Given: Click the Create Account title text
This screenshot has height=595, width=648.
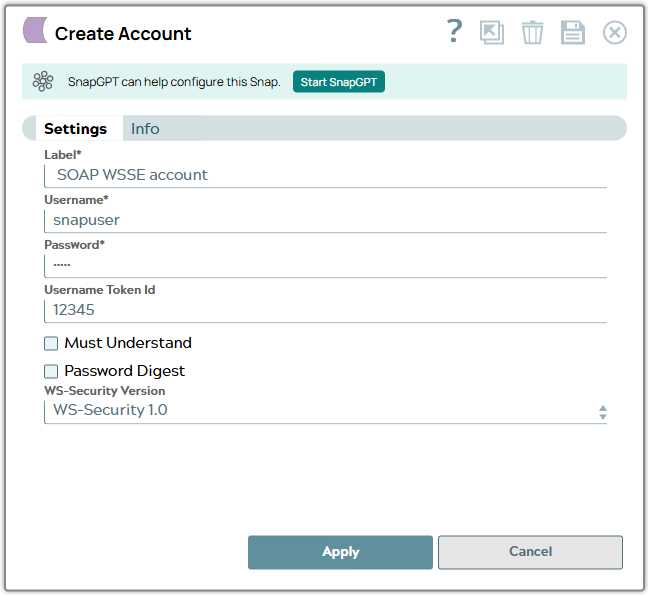Looking at the screenshot, I should click(x=123, y=33).
